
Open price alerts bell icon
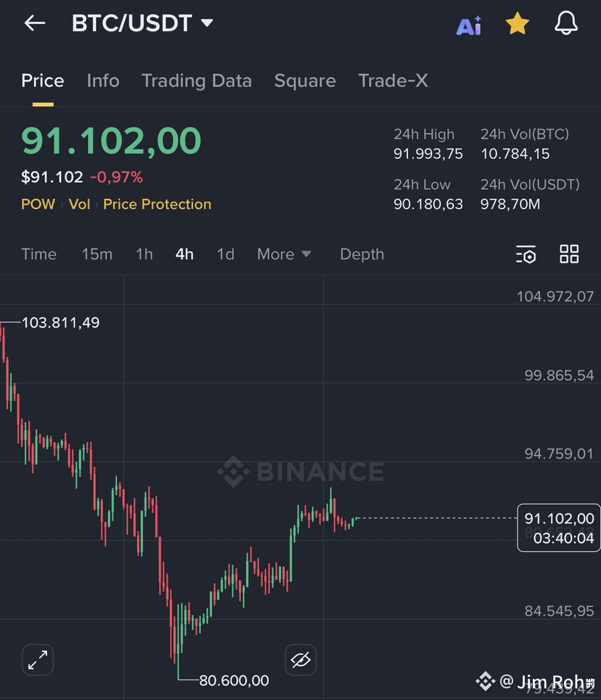pos(566,23)
